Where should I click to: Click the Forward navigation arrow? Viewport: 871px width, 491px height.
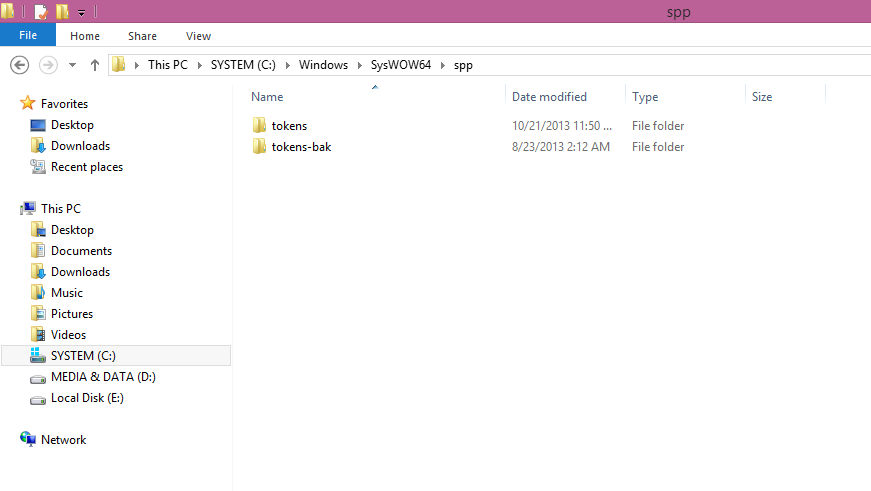(48, 65)
